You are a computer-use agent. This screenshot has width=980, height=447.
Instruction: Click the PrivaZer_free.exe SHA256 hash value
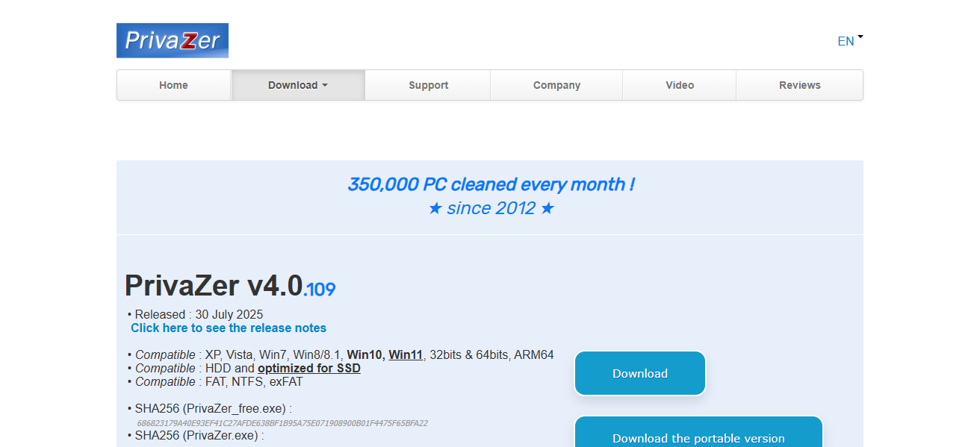[x=282, y=423]
